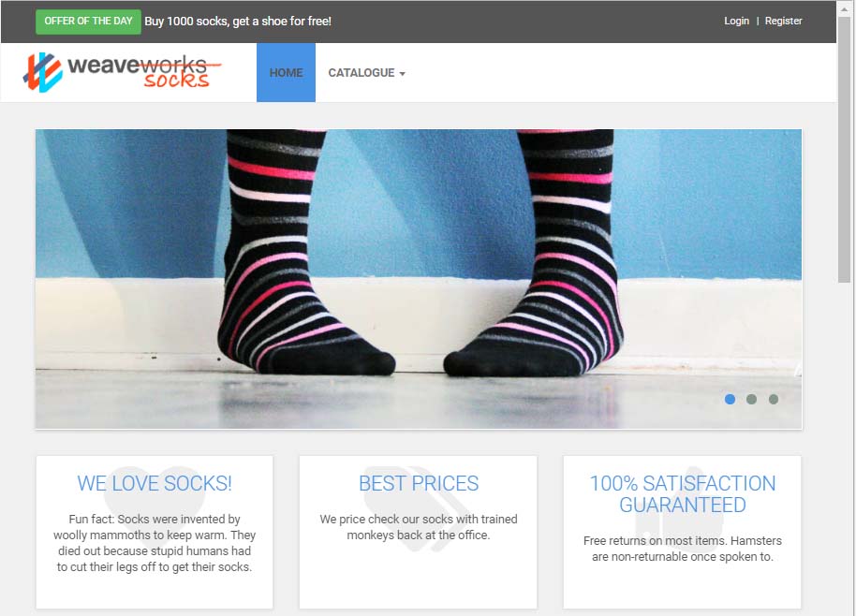
Task: Select the second carousel indicator dot
Action: click(x=751, y=400)
